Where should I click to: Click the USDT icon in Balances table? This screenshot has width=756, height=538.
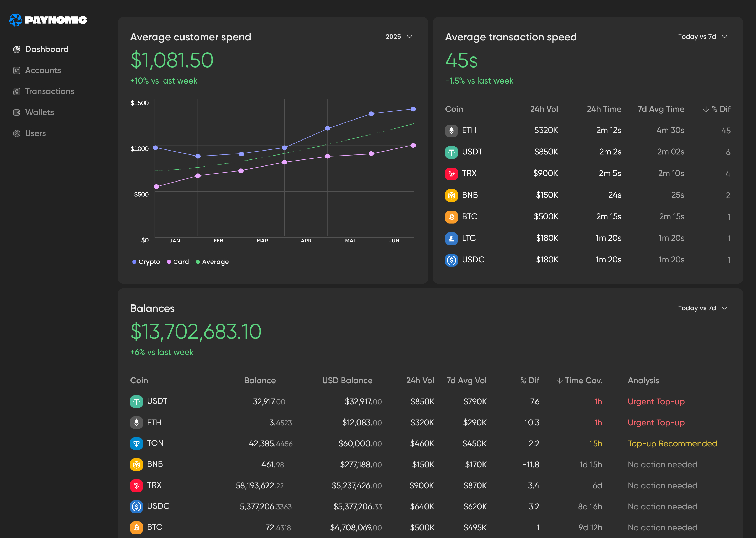pos(136,401)
